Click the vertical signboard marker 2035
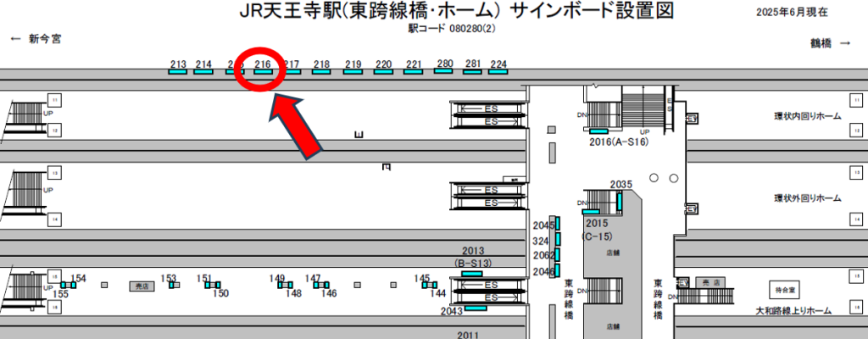868x339 pixels. coord(620,202)
